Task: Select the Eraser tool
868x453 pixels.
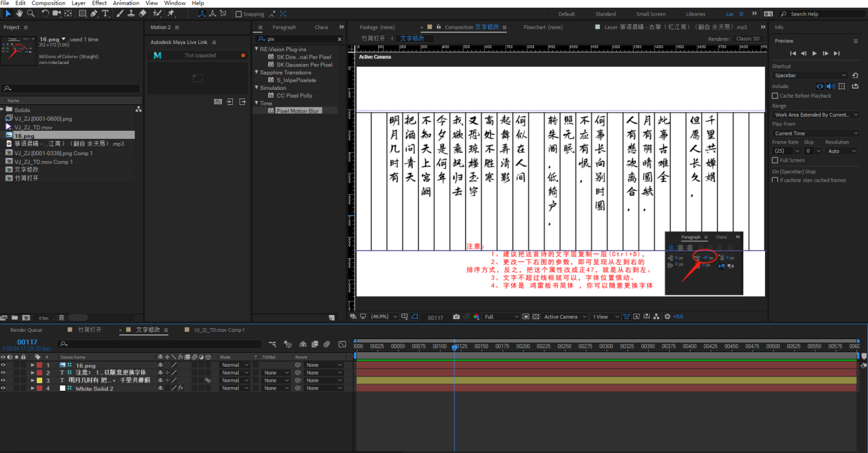Action: pyautogui.click(x=142, y=13)
